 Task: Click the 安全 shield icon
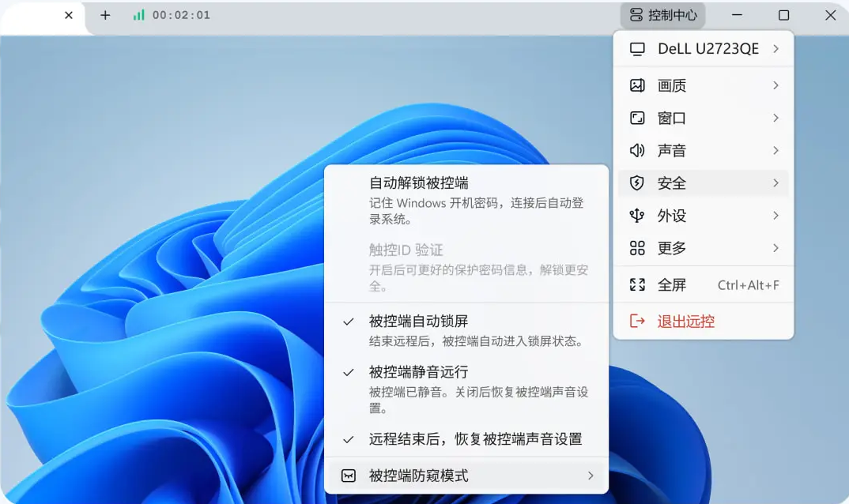click(x=639, y=182)
